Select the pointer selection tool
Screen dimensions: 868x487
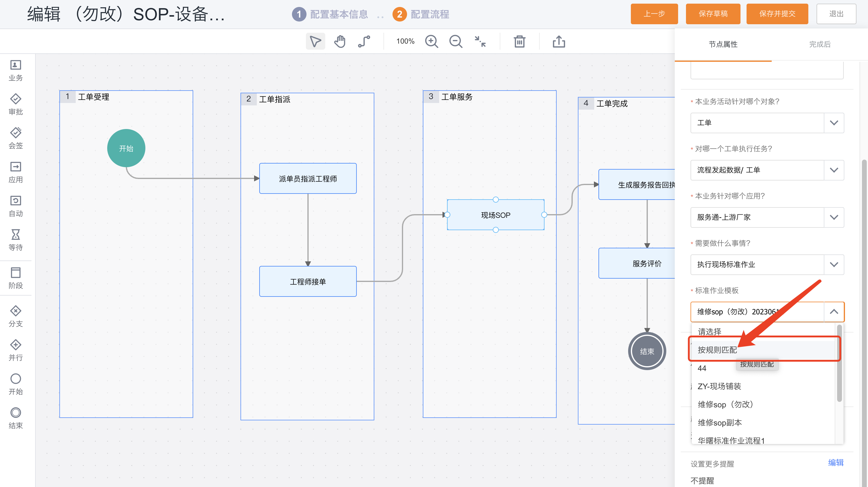315,41
